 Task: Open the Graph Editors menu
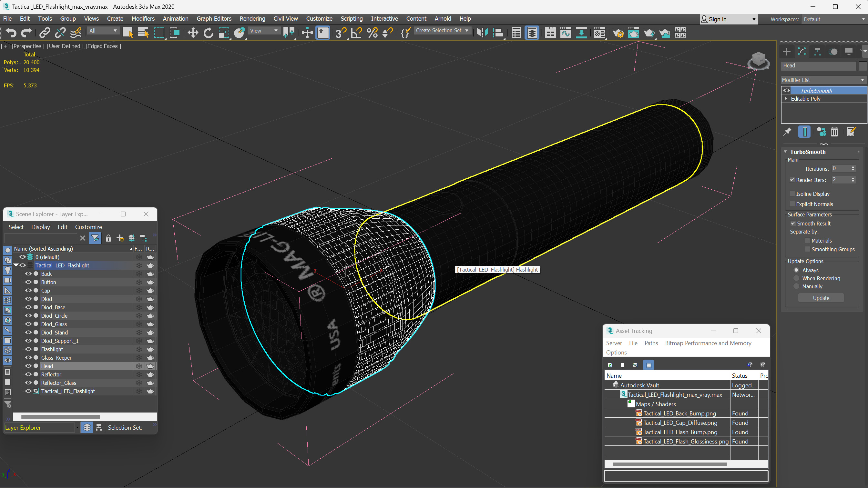click(x=214, y=18)
